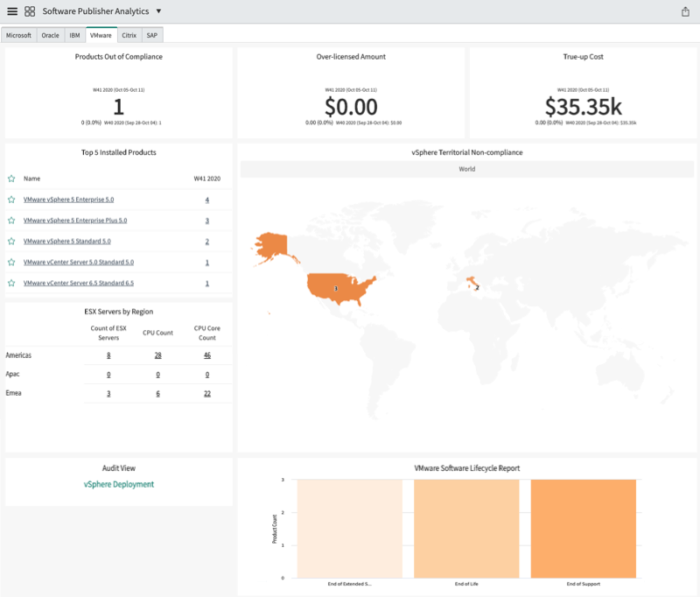Click the True-up Cost $35.35k value
Viewport: 700px width, 597px height.
[583, 107]
